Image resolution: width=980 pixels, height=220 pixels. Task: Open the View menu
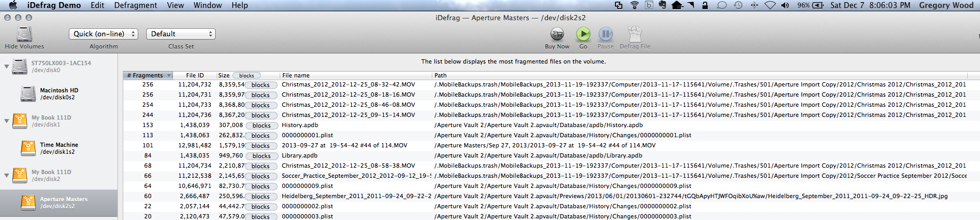pos(176,5)
